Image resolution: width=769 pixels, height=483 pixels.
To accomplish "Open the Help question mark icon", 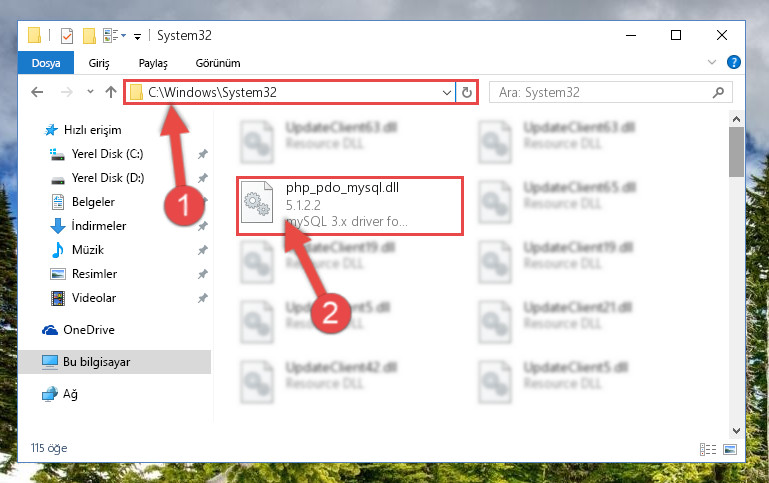I will (734, 62).
